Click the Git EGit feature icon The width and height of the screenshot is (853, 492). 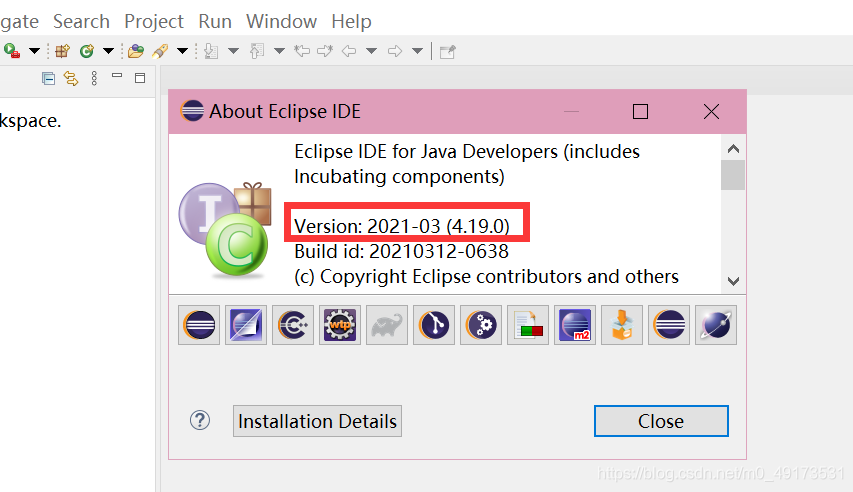[434, 325]
